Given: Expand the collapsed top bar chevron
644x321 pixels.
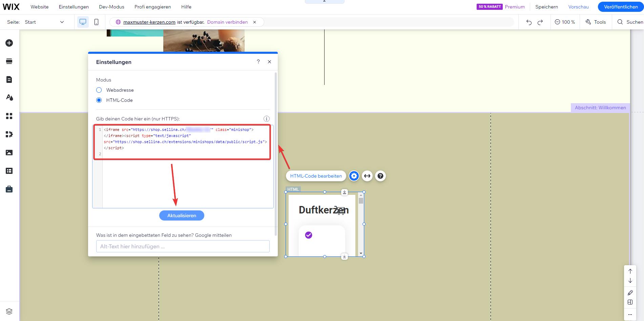Looking at the screenshot, I should click(325, 2).
